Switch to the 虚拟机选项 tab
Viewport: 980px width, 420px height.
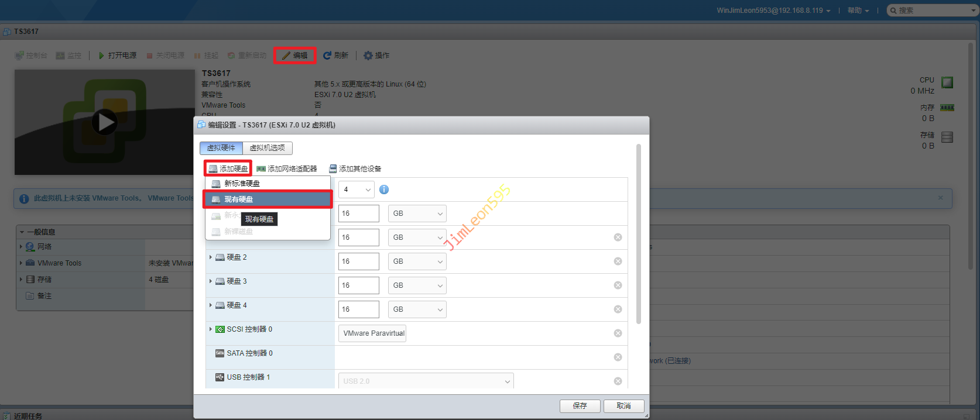(267, 148)
